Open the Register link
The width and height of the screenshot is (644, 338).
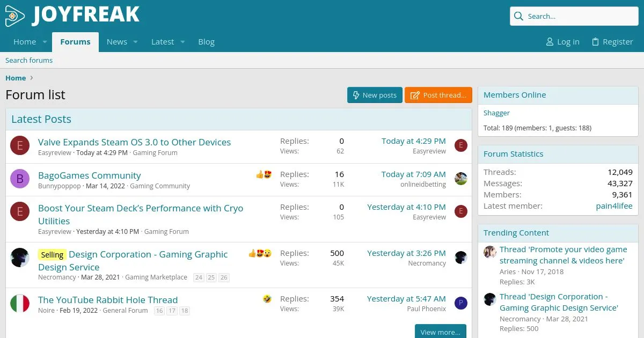point(612,42)
